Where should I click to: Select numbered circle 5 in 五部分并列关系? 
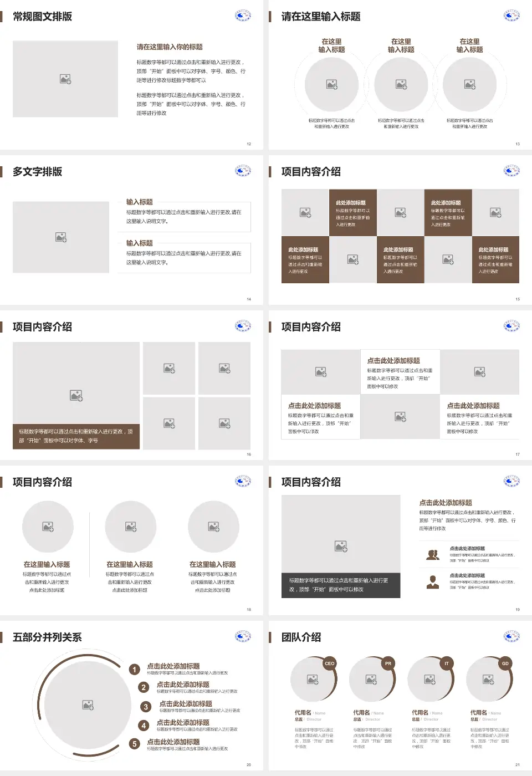(x=134, y=744)
